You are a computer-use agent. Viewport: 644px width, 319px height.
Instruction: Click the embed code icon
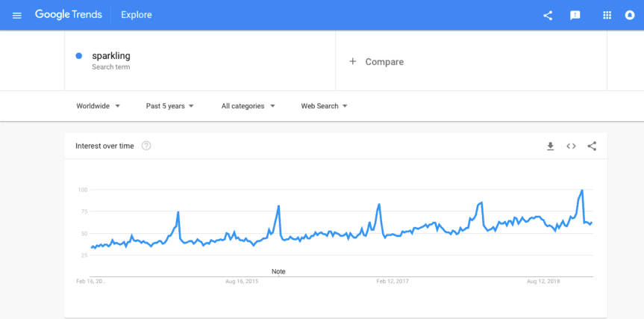click(571, 146)
